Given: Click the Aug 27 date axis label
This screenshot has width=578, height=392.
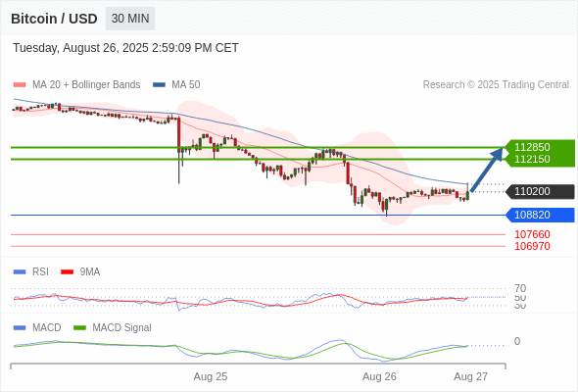Looking at the screenshot, I should [471, 377].
